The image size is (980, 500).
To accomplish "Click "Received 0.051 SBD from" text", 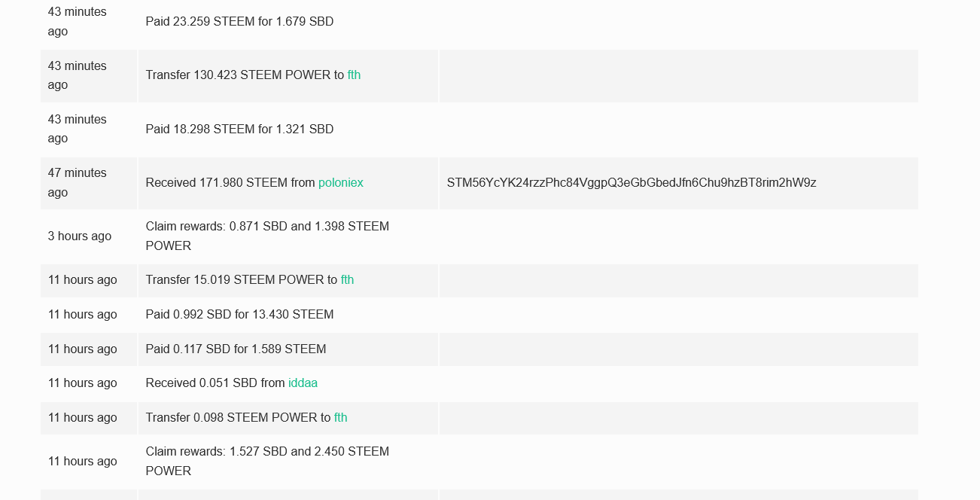I will pos(215,383).
